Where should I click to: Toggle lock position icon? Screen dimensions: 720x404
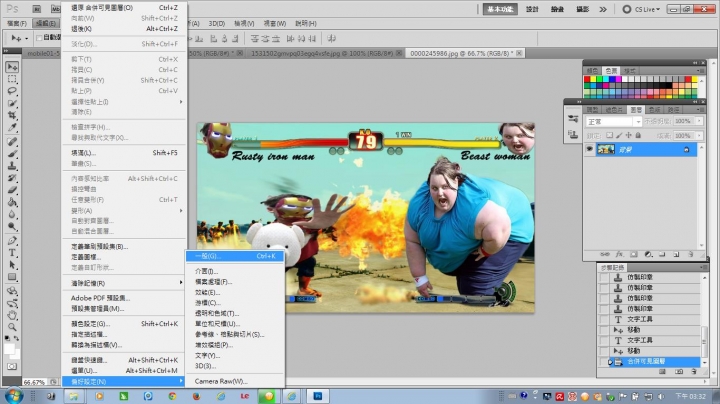[x=629, y=135]
